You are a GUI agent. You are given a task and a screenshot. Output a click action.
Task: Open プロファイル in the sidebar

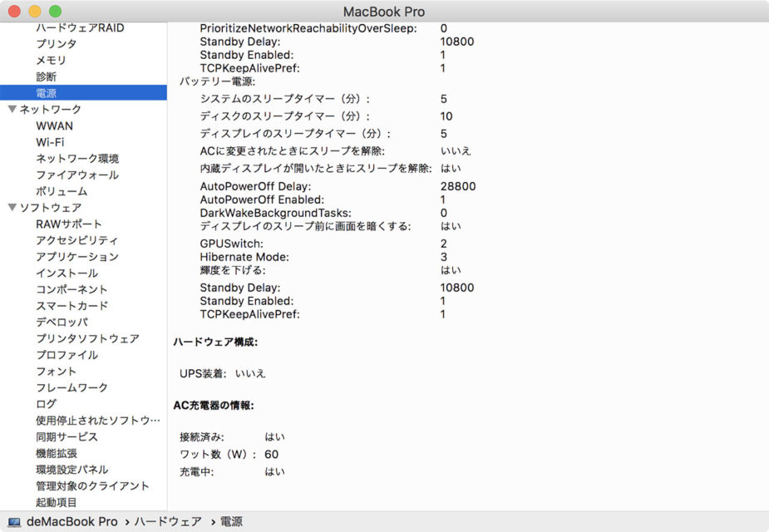[67, 354]
